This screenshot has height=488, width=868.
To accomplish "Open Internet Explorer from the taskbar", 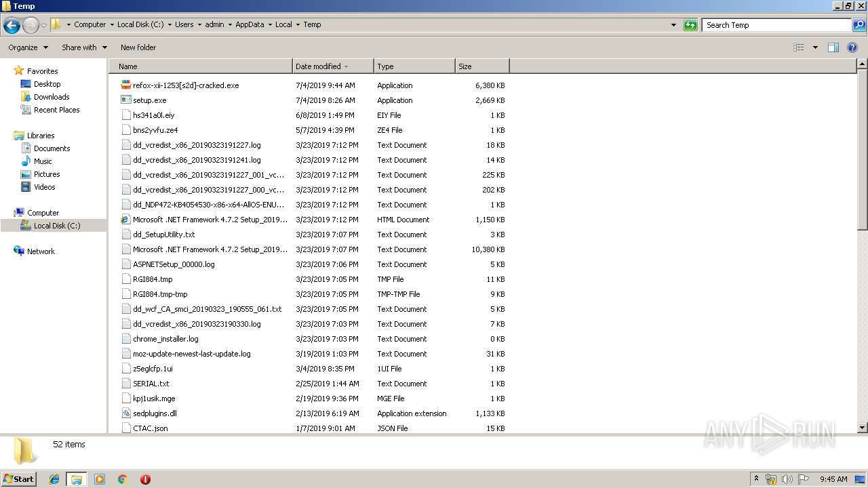I will 54,479.
